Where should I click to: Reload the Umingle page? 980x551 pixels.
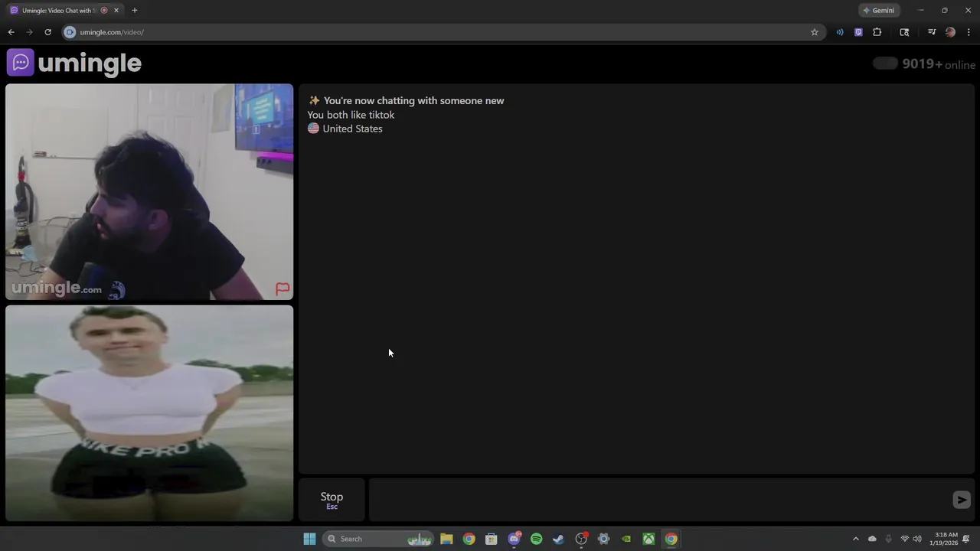47,32
